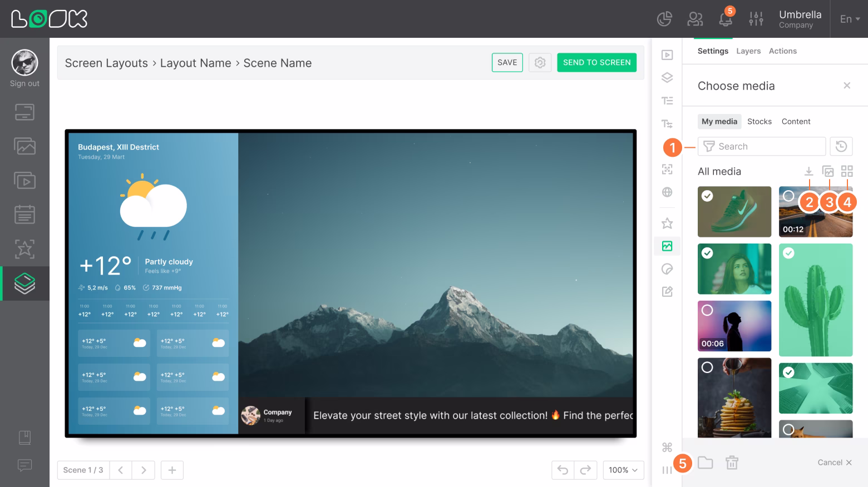Click the command shortcuts icon
The width and height of the screenshot is (868, 487).
(667, 448)
